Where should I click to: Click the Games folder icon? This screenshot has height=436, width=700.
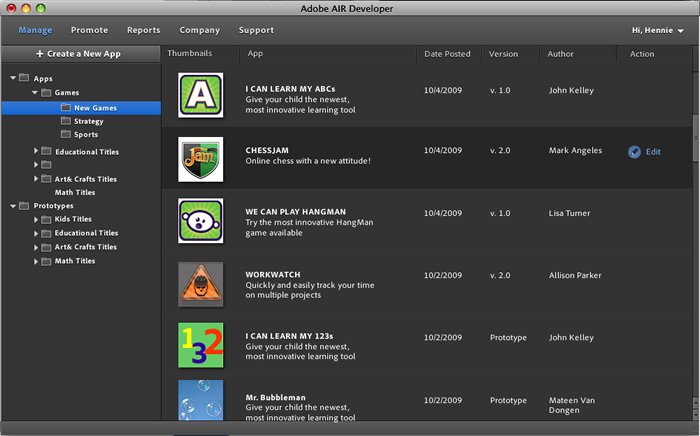tap(46, 92)
